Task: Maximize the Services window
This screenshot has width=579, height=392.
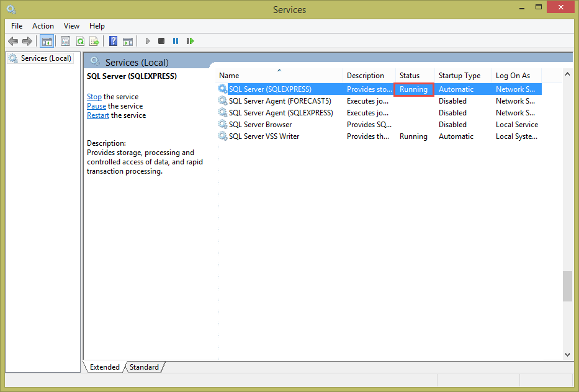Action: pyautogui.click(x=539, y=7)
